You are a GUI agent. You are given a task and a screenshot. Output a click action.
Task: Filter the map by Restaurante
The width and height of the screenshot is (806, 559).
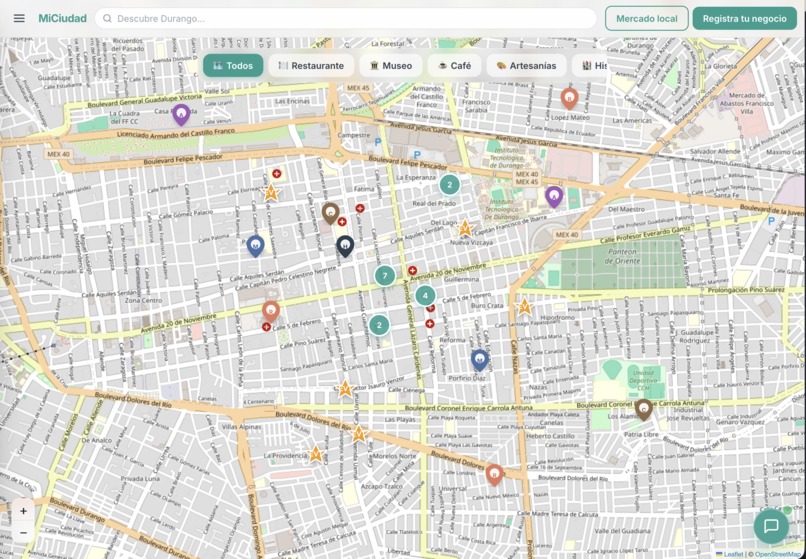[x=311, y=66]
